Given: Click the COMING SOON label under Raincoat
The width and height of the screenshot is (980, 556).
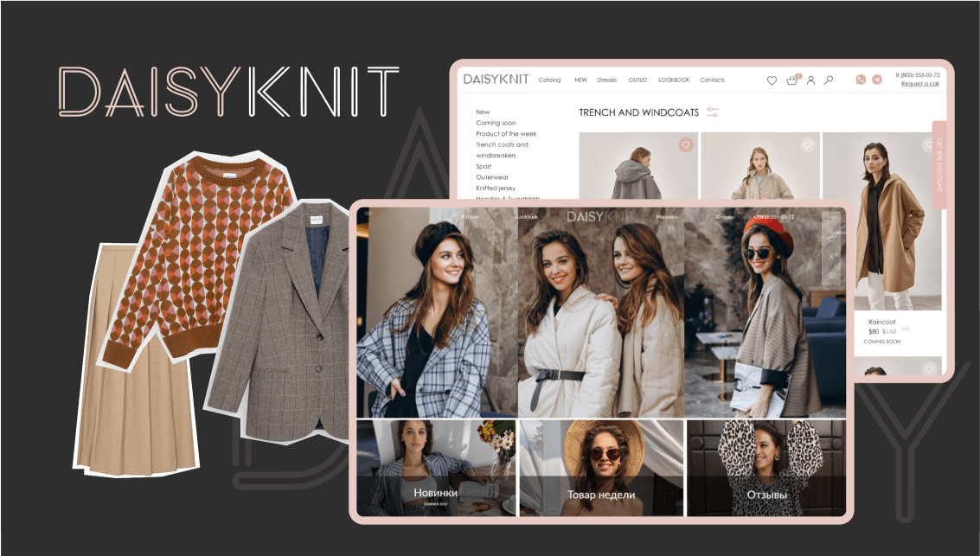Looking at the screenshot, I should (882, 342).
